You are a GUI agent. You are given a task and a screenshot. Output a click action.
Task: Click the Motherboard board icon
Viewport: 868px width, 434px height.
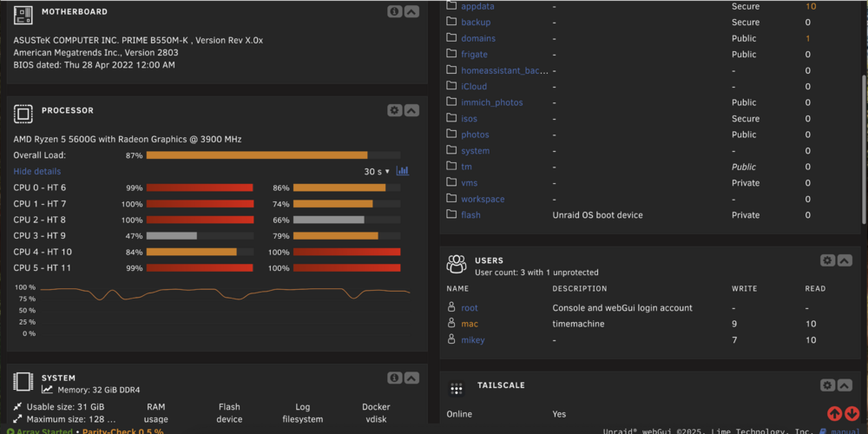pos(23,15)
